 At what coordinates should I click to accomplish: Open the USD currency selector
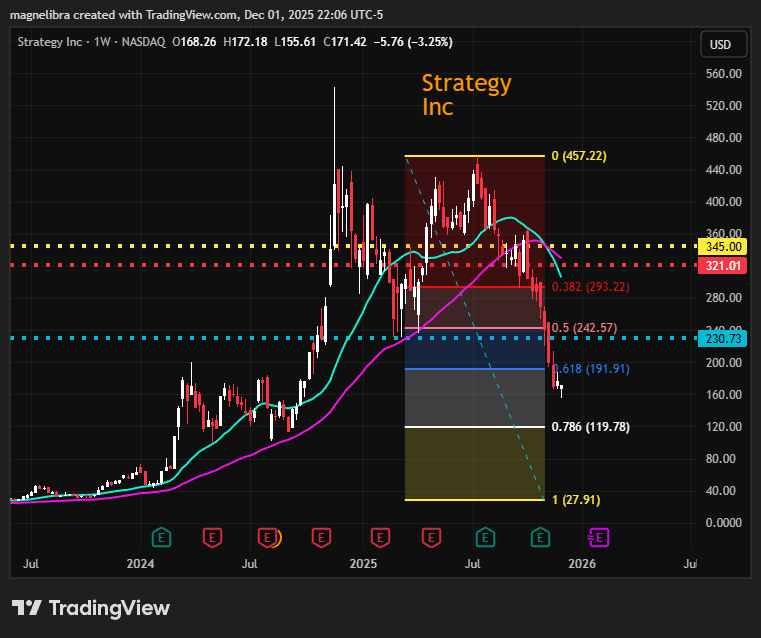point(724,45)
